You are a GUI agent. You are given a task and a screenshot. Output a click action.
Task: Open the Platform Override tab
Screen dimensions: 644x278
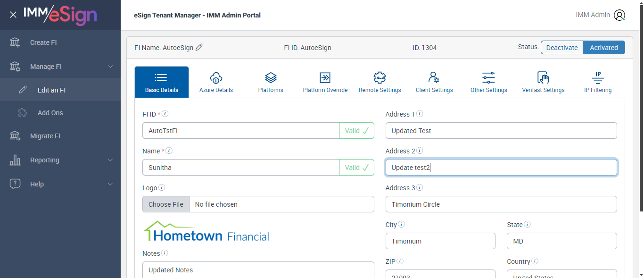tap(325, 82)
